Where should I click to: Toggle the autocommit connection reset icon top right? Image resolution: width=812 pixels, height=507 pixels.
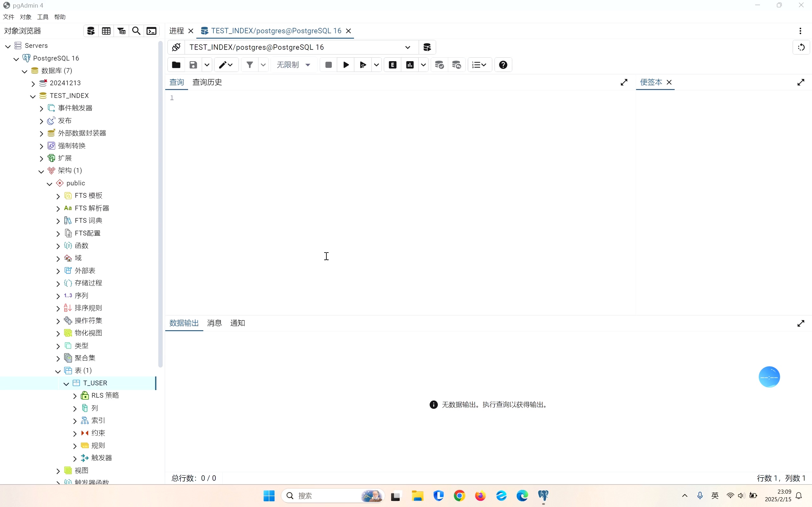point(801,47)
